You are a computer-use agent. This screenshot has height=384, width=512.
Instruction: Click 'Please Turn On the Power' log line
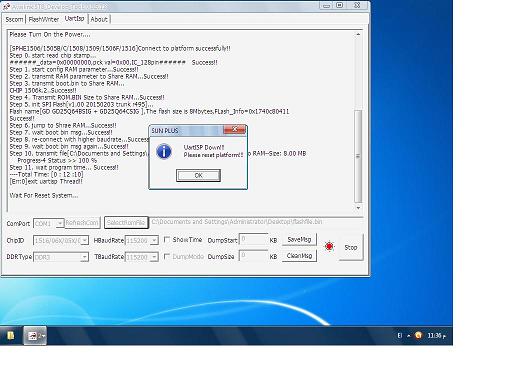point(50,34)
